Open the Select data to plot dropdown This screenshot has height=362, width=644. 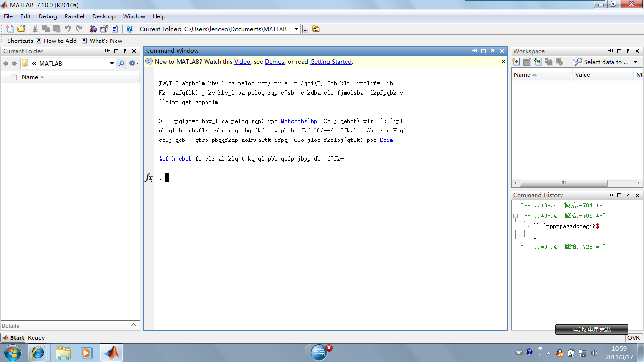click(x=605, y=62)
